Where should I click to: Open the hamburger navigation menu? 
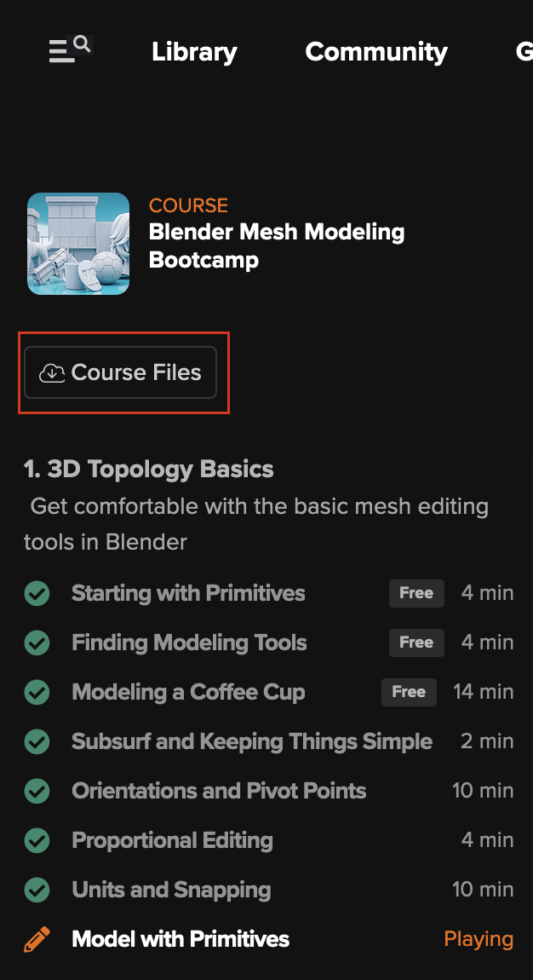click(x=58, y=51)
